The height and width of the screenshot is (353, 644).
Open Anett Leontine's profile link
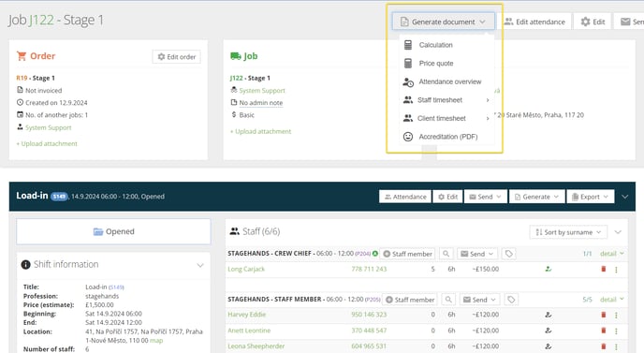[249, 331]
